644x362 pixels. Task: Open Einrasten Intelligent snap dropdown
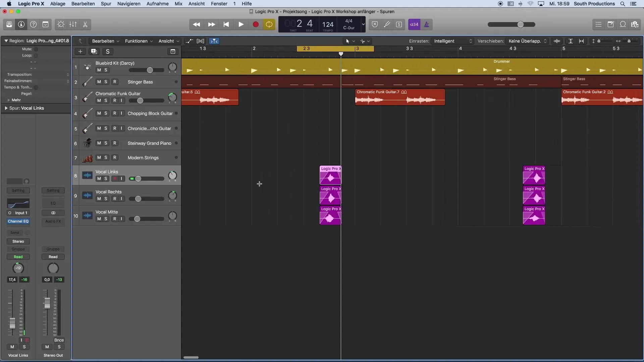453,41
